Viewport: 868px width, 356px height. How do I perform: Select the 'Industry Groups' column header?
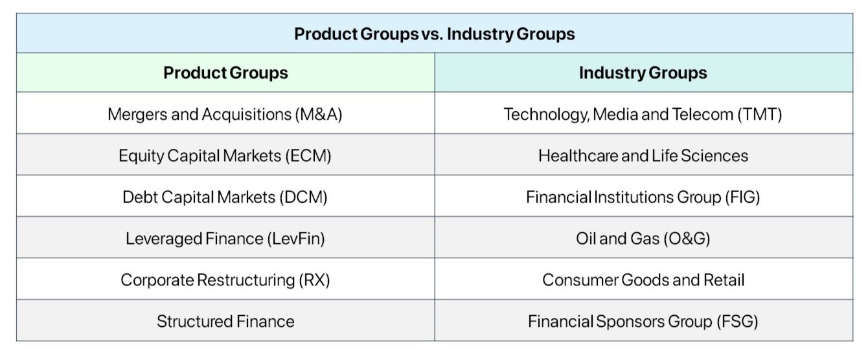[643, 72]
